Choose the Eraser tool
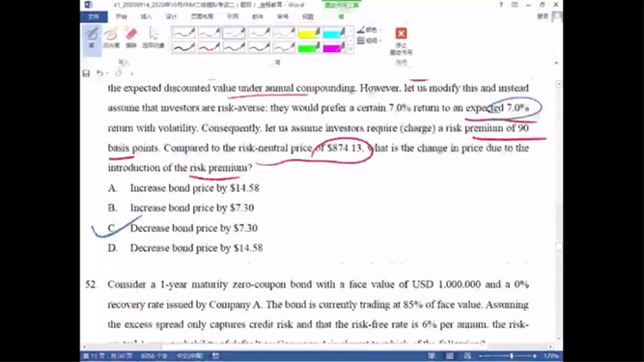This screenshot has width=644, height=362. pos(131,39)
